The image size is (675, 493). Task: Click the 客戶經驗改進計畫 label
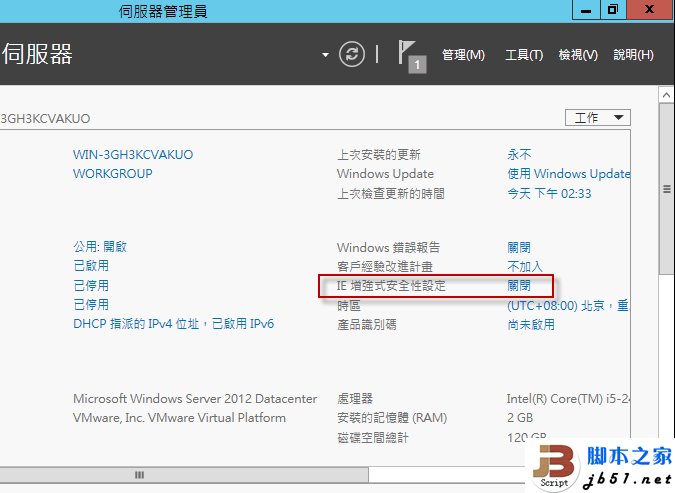pos(384,267)
